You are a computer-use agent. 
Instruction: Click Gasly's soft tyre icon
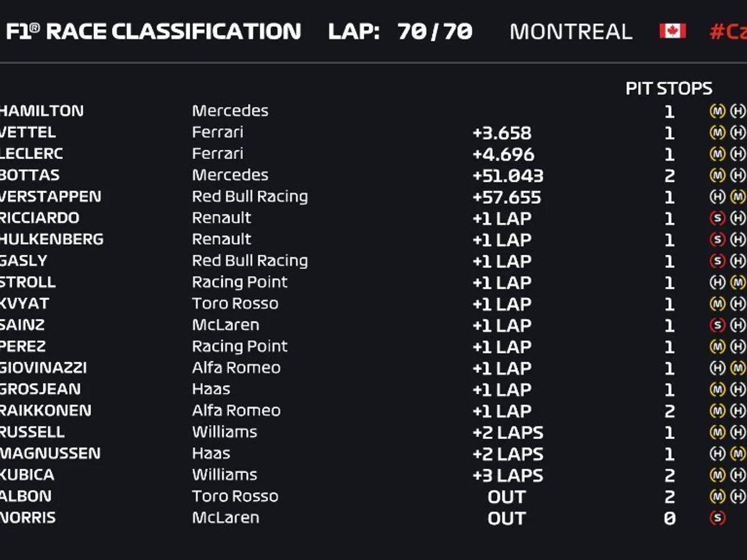tap(717, 261)
